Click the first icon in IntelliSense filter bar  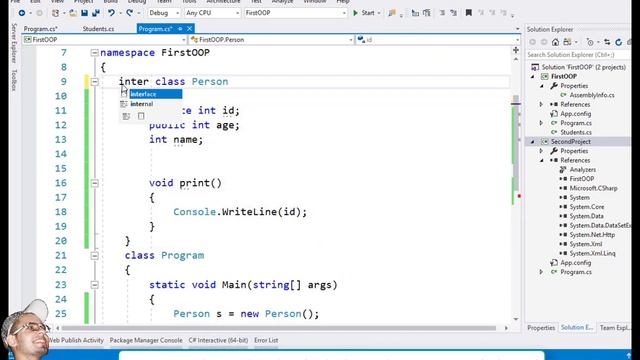coord(126,116)
